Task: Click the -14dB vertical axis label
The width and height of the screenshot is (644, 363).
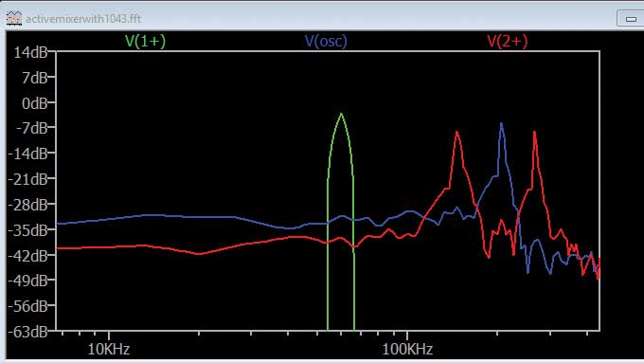Action: (x=27, y=154)
